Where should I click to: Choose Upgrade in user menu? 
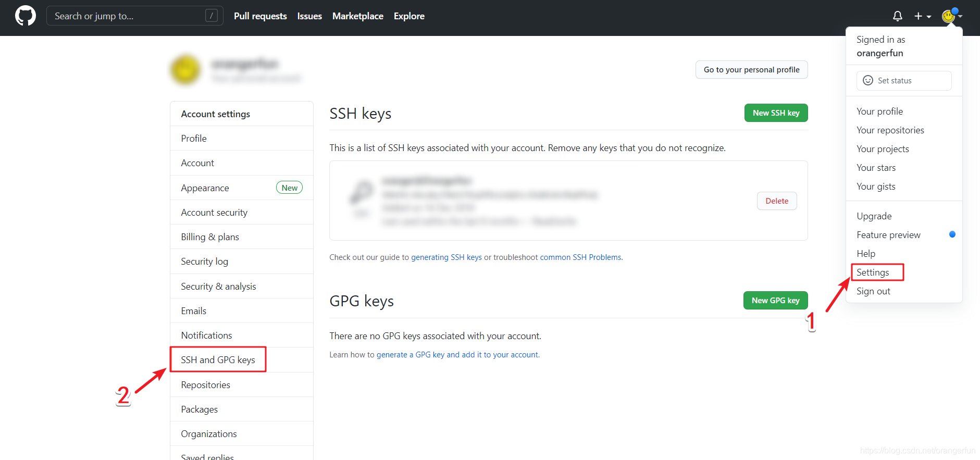[x=904, y=216]
